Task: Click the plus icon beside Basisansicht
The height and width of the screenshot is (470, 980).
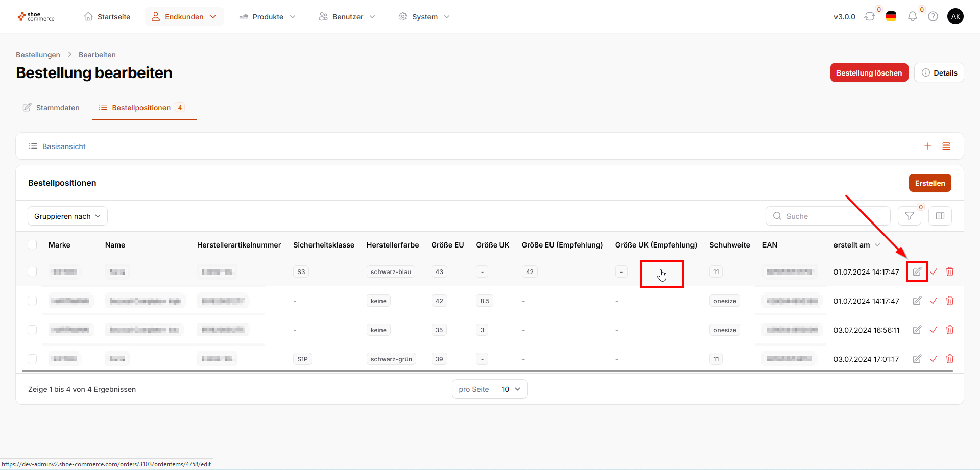Action: point(928,146)
